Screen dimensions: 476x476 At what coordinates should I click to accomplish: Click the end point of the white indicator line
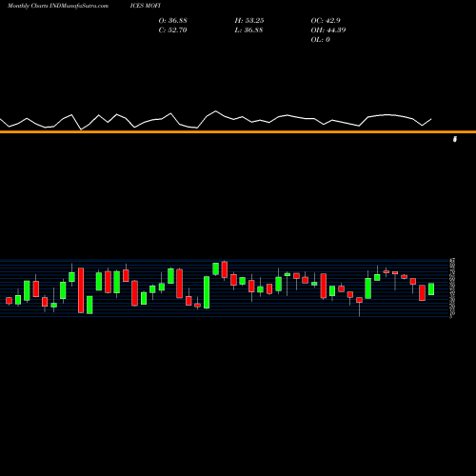[x=431, y=119]
